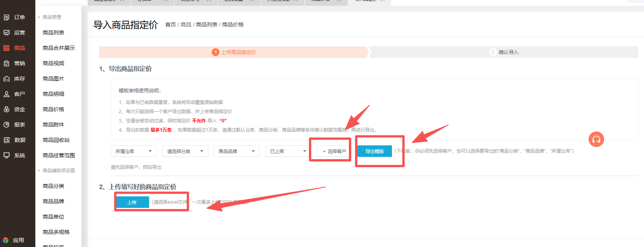Click heading 2、上传填写好的商品指定价

click(x=138, y=187)
